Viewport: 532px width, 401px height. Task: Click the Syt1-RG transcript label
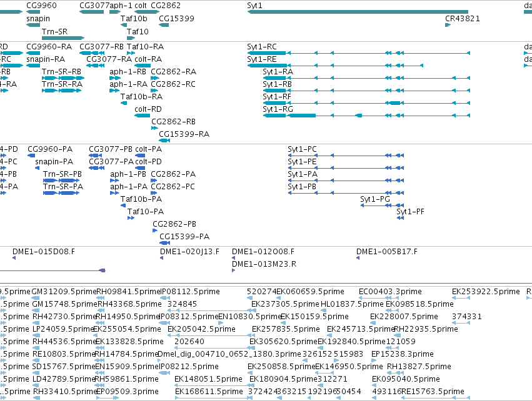click(278, 109)
